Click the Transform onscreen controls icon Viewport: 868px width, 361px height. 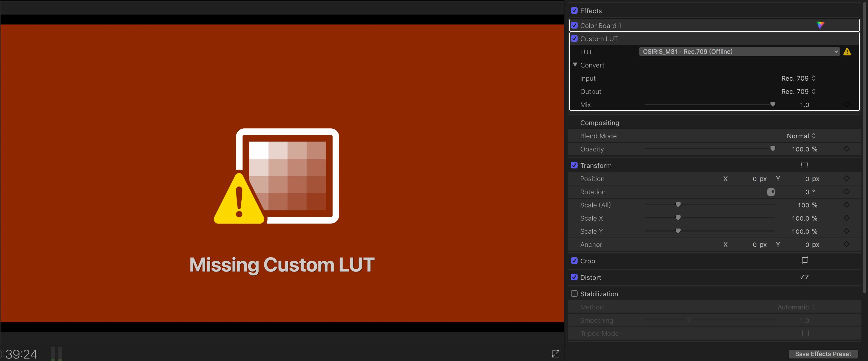pos(804,165)
